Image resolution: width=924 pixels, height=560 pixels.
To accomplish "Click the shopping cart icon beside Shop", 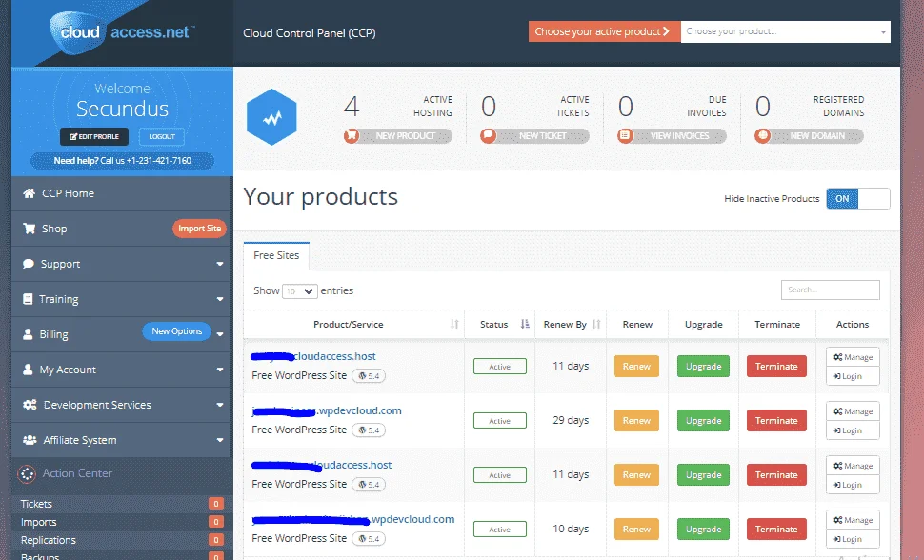I will click(x=29, y=229).
